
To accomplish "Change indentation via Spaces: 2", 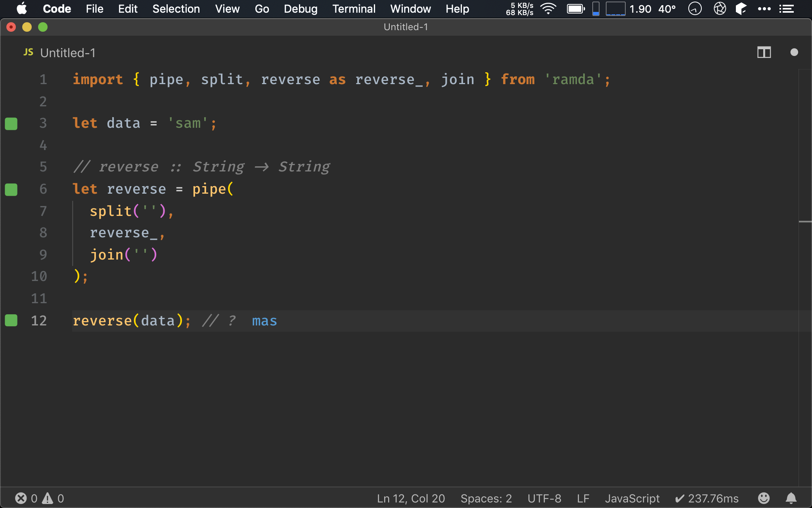I will [x=486, y=498].
